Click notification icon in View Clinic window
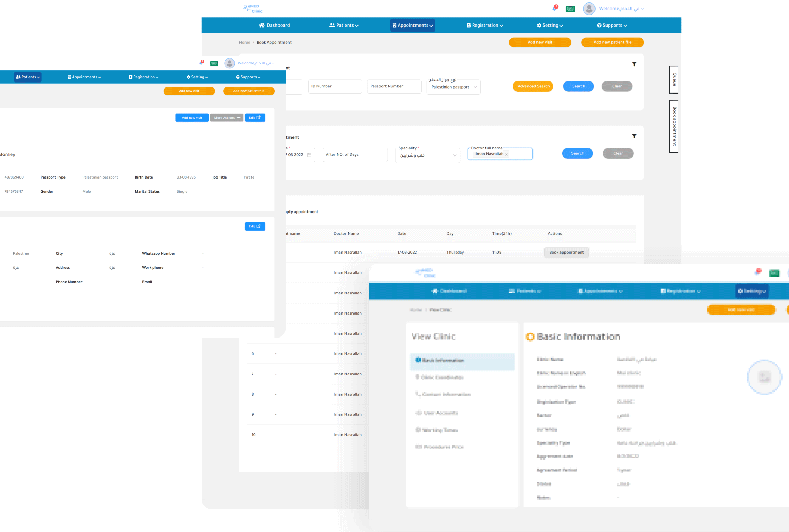The width and height of the screenshot is (789, 532). [758, 272]
